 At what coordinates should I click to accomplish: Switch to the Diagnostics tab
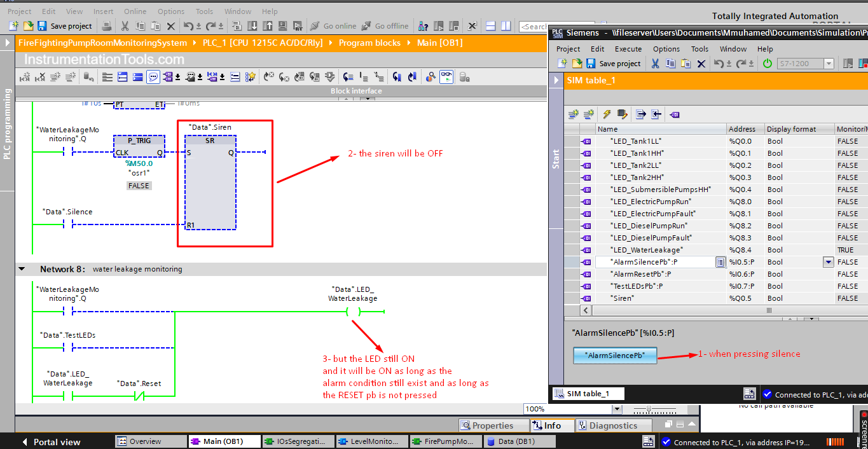tap(612, 425)
